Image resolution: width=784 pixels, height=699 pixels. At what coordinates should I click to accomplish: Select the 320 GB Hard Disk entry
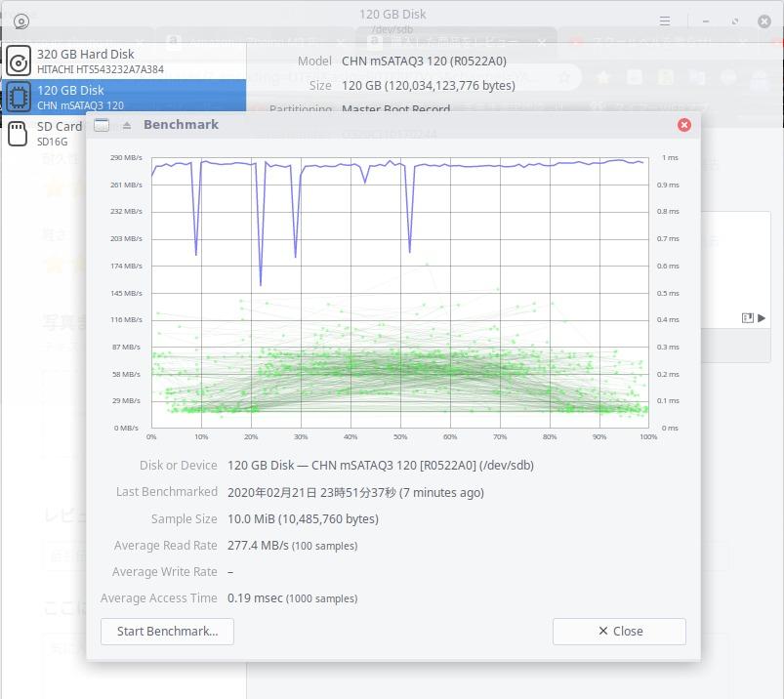tap(124, 61)
